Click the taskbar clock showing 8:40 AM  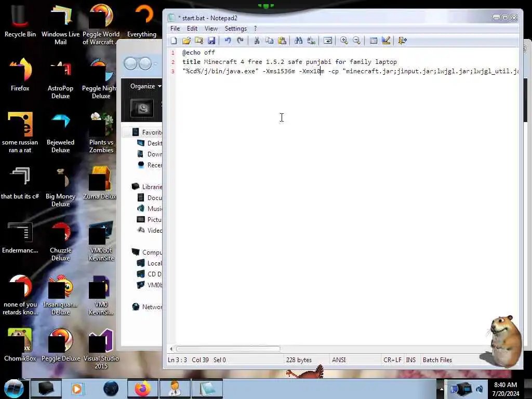point(506,389)
